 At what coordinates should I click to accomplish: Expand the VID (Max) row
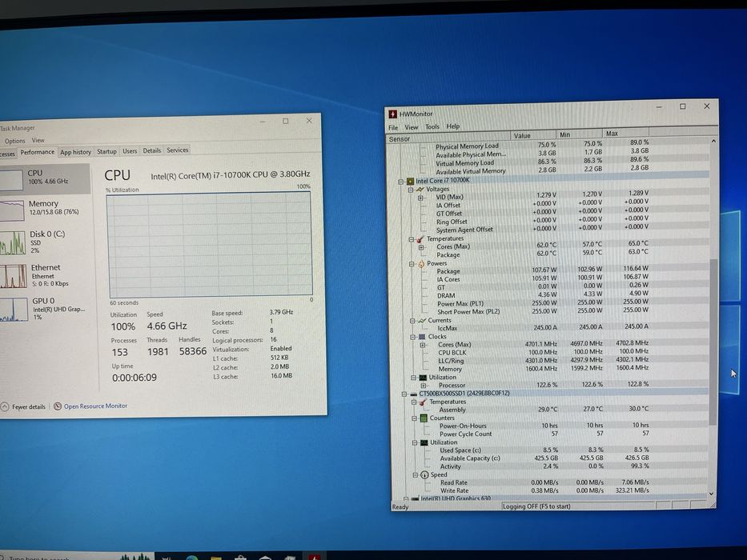420,198
